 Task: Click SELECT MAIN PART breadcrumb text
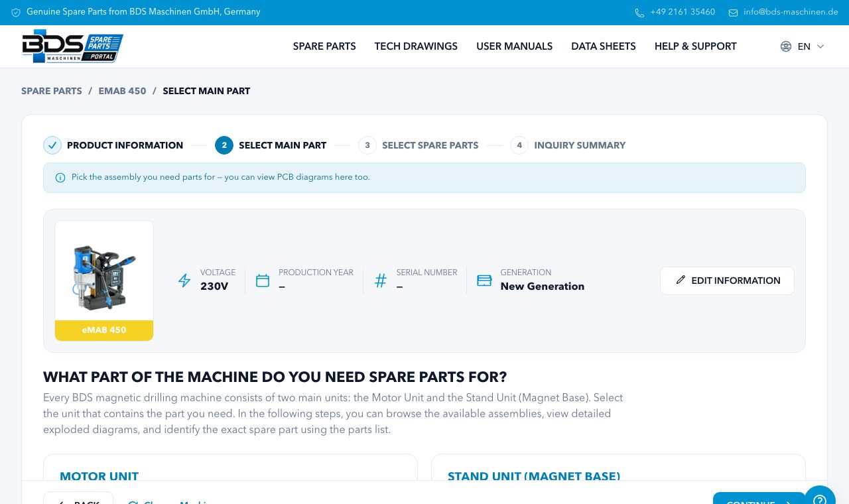click(206, 91)
